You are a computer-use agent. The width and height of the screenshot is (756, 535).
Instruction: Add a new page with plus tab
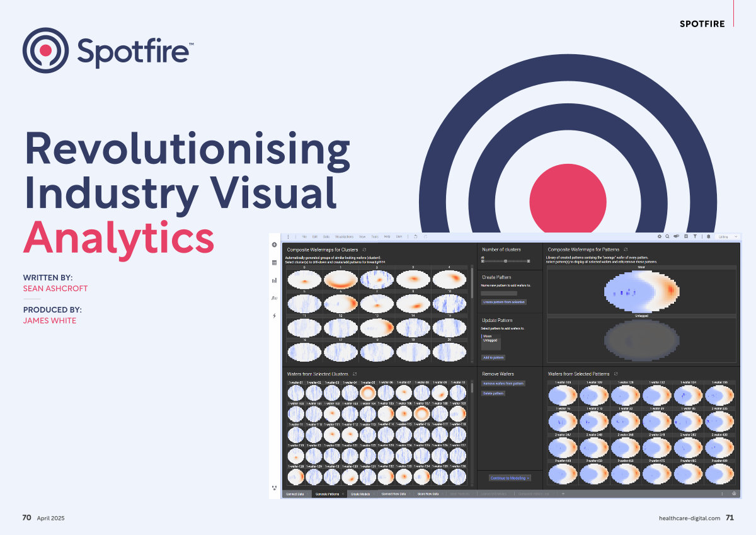point(563,494)
